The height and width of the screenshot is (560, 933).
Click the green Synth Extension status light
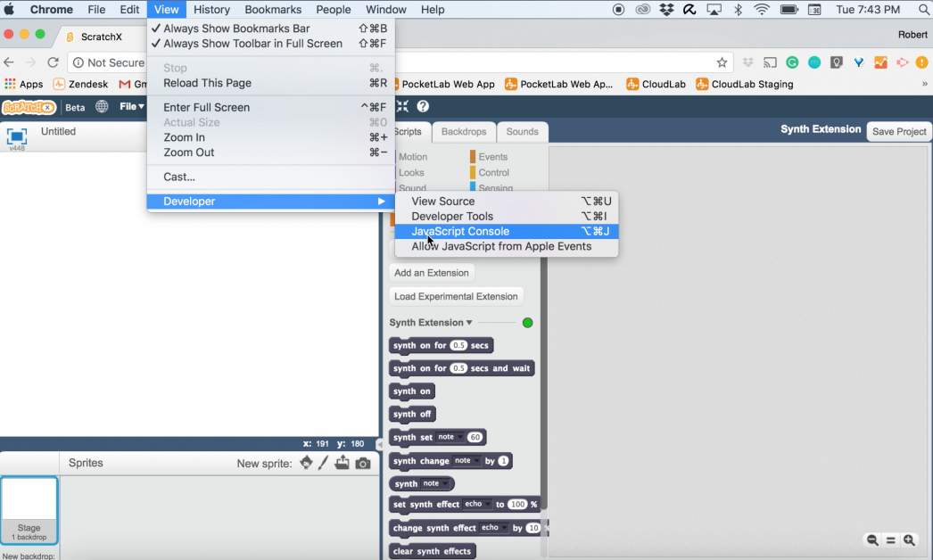click(x=526, y=322)
